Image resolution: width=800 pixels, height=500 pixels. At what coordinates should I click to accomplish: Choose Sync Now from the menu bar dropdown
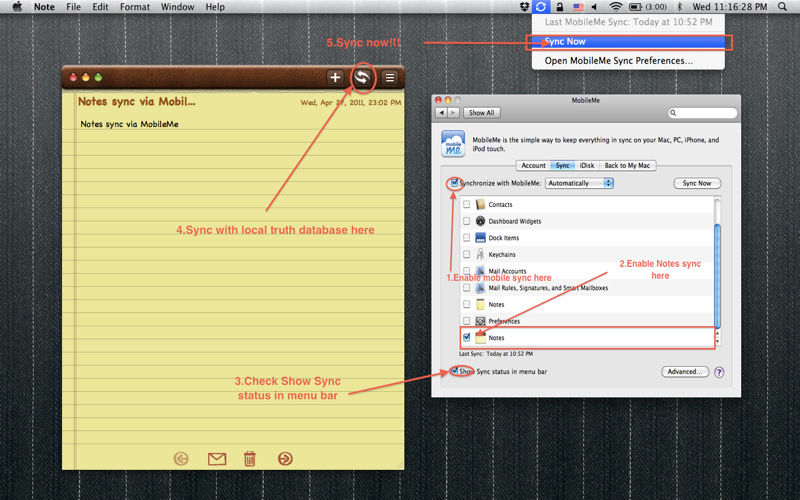[628, 42]
